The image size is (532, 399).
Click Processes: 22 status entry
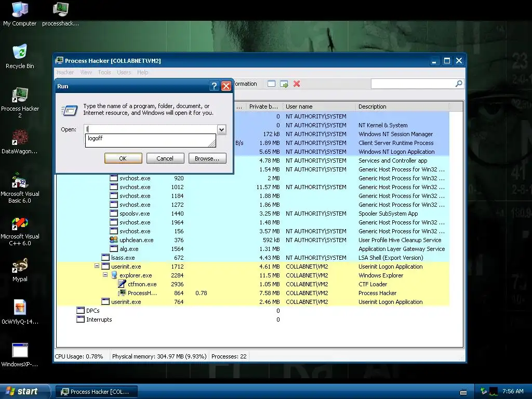tap(229, 356)
